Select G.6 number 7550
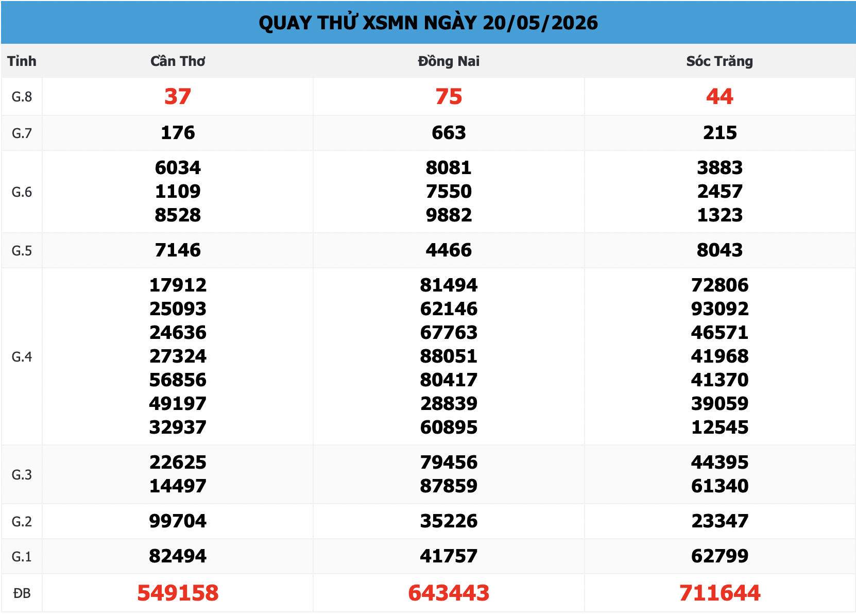 pyautogui.click(x=449, y=192)
